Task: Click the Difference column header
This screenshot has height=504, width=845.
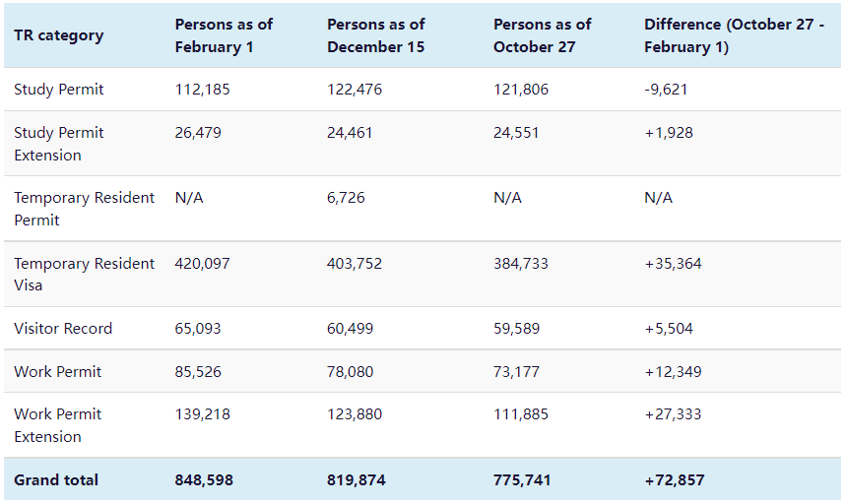Action: tap(735, 35)
